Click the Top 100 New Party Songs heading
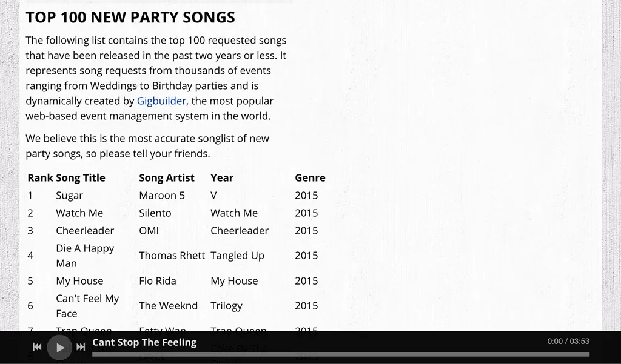The height and width of the screenshot is (364, 621). coord(130,18)
